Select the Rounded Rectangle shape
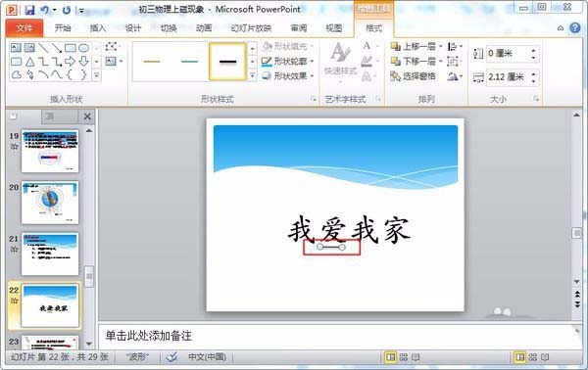Viewport: 588px width, 370px height. click(16, 61)
